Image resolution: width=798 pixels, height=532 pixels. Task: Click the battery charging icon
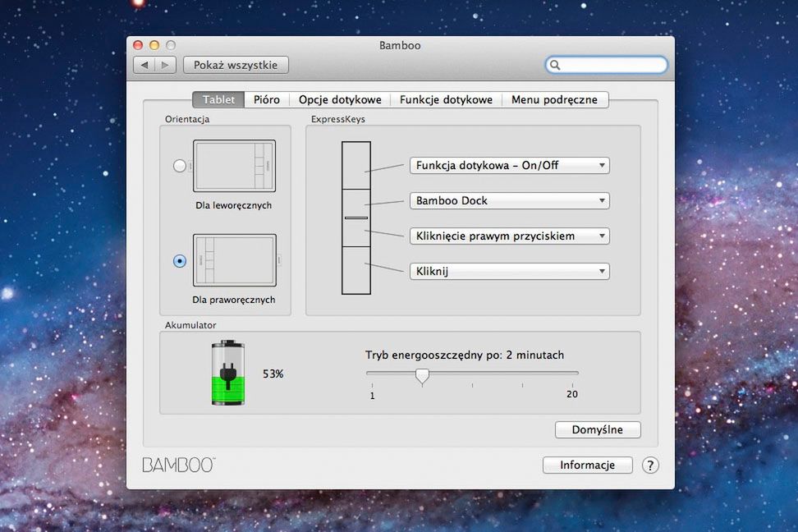pyautogui.click(x=228, y=373)
